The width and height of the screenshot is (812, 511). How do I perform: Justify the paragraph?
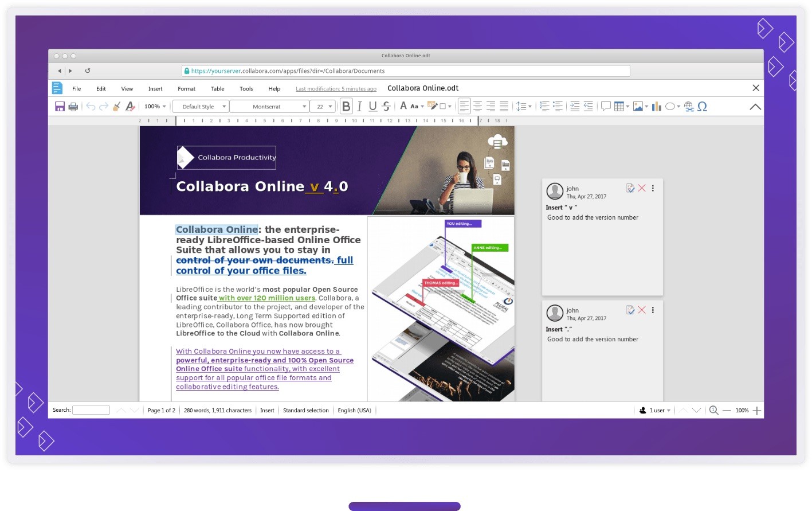[504, 106]
